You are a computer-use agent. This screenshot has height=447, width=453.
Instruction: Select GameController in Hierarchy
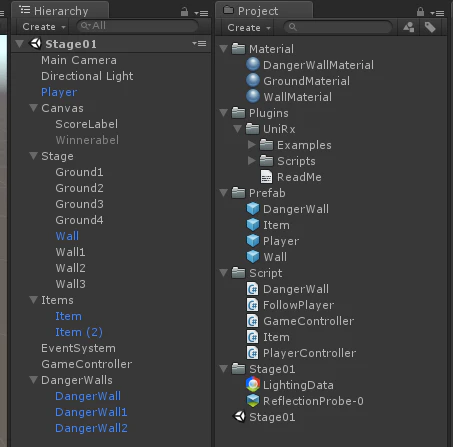87,364
